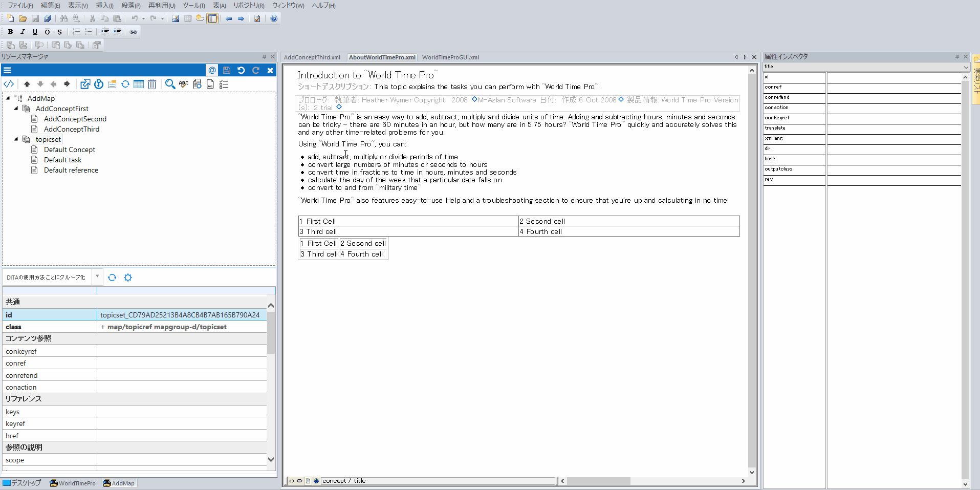The width and height of the screenshot is (980, 490).
Task: Click the circular refresh icon in map toolbar
Action: (125, 84)
